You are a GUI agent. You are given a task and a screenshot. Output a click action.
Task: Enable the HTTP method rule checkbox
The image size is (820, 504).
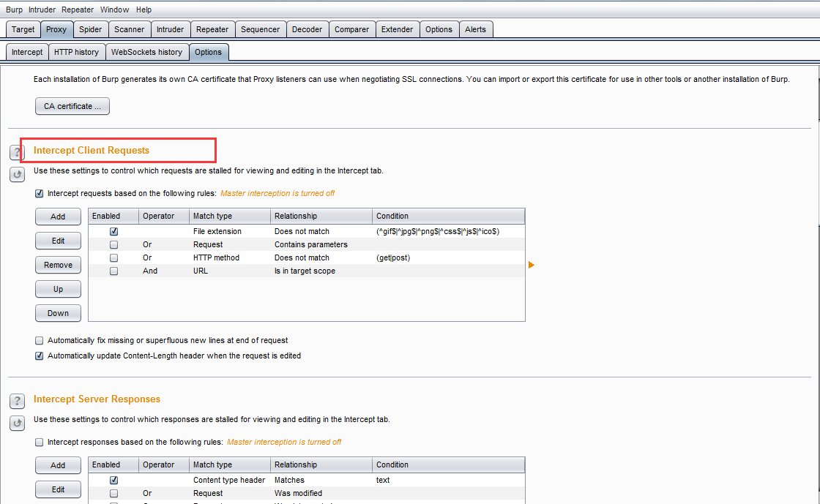(113, 257)
